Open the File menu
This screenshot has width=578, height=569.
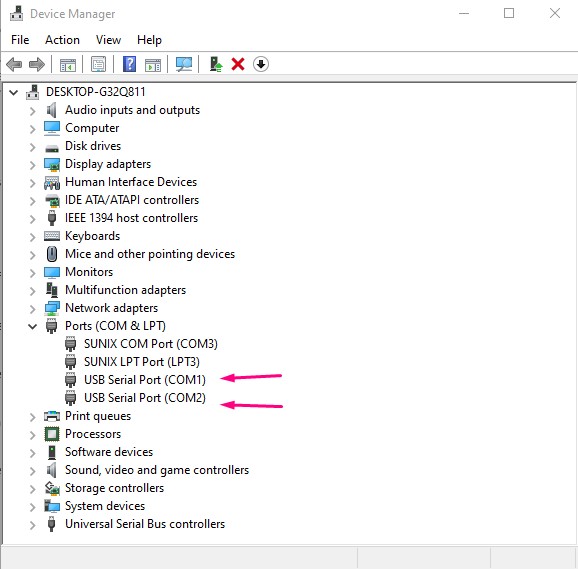point(20,40)
